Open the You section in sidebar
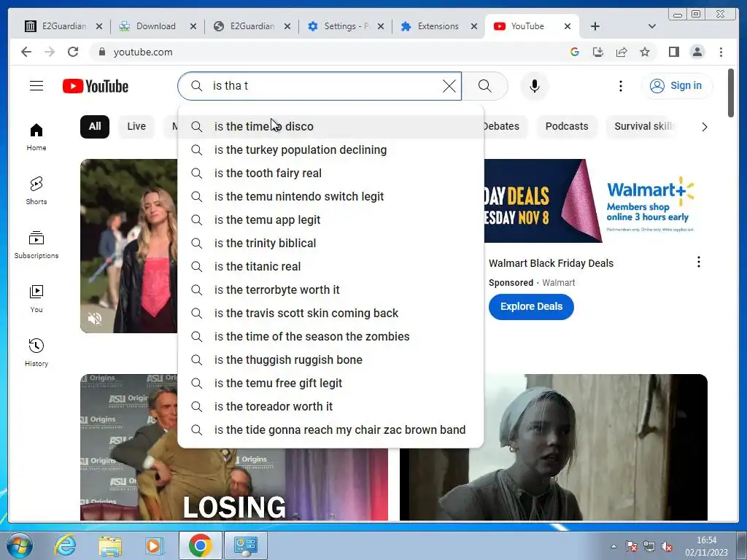 [36, 298]
